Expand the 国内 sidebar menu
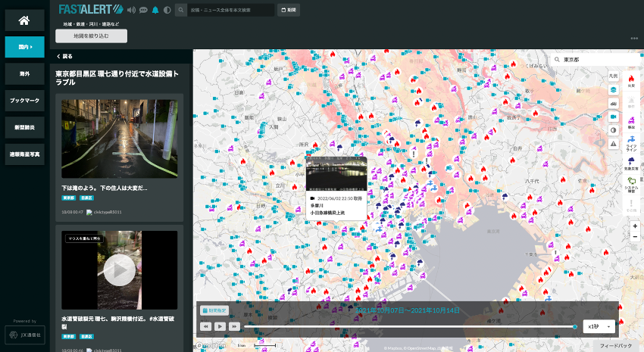This screenshot has height=352, width=644. [24, 47]
